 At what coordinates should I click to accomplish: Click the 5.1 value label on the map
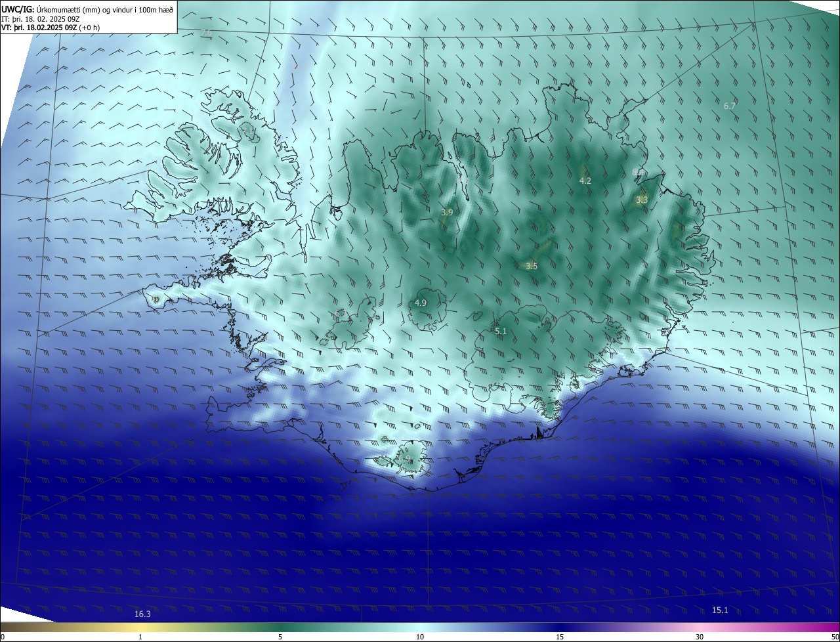[501, 332]
